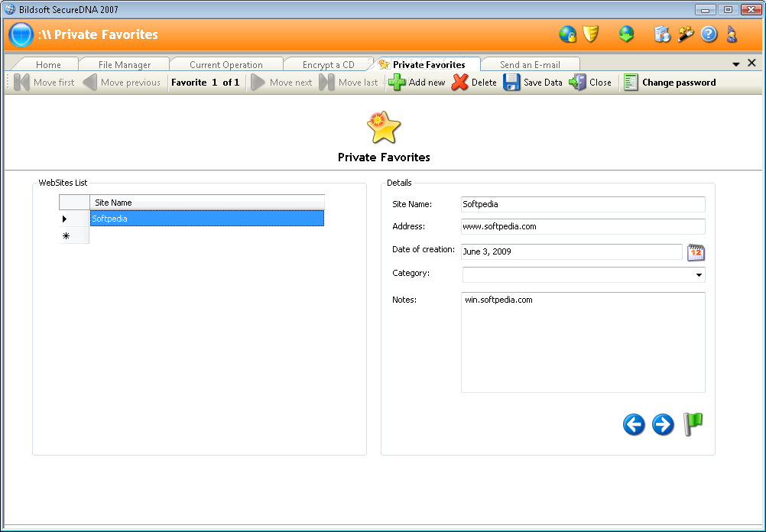Image resolution: width=766 pixels, height=532 pixels.
Task: Open the Encrypt a CD tab
Action: click(x=328, y=64)
